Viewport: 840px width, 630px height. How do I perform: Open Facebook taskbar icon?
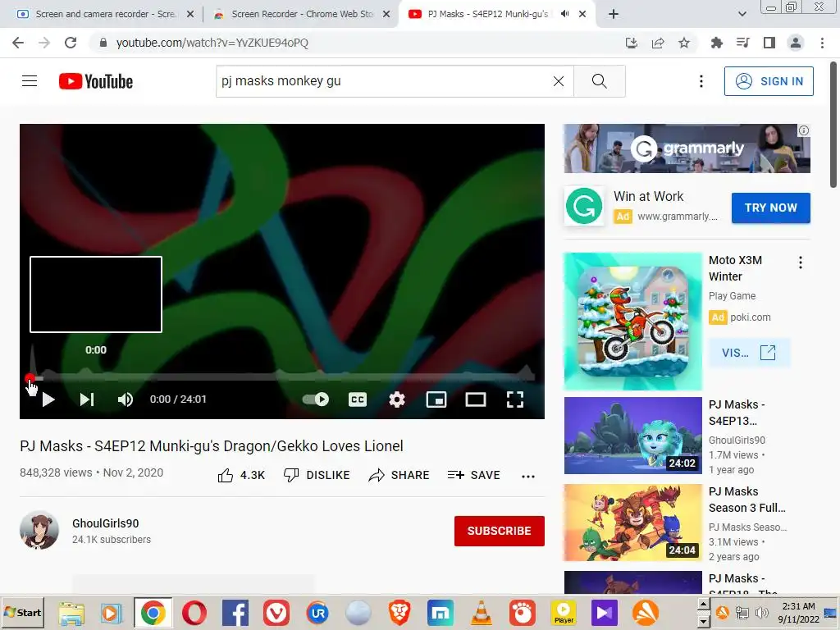click(x=235, y=613)
